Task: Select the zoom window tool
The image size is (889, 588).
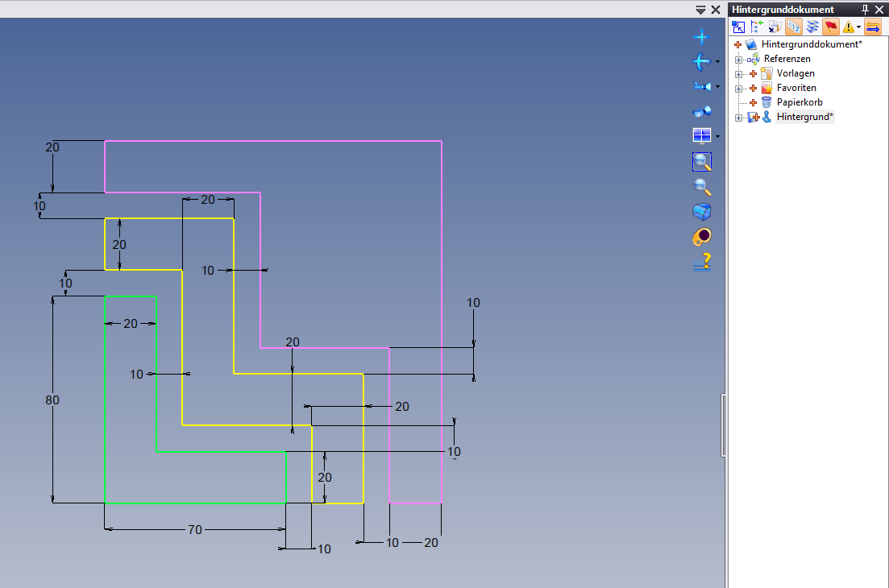Action: coord(702,162)
